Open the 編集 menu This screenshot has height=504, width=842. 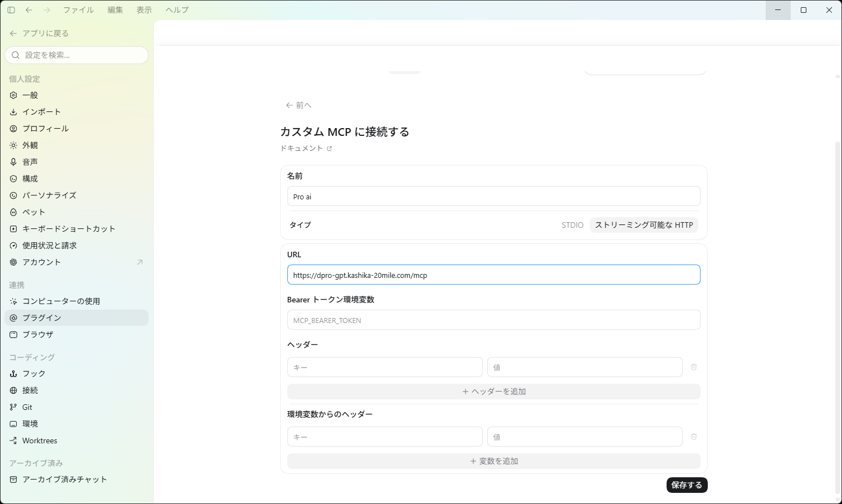[x=115, y=10]
